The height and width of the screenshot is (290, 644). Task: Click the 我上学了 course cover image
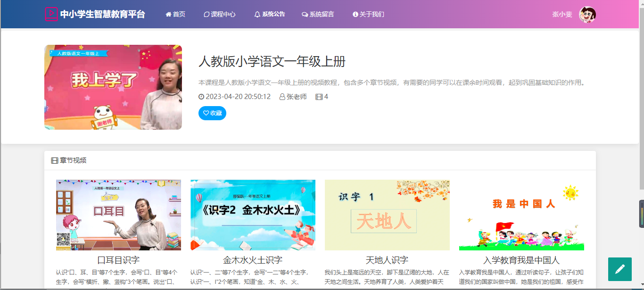(113, 87)
